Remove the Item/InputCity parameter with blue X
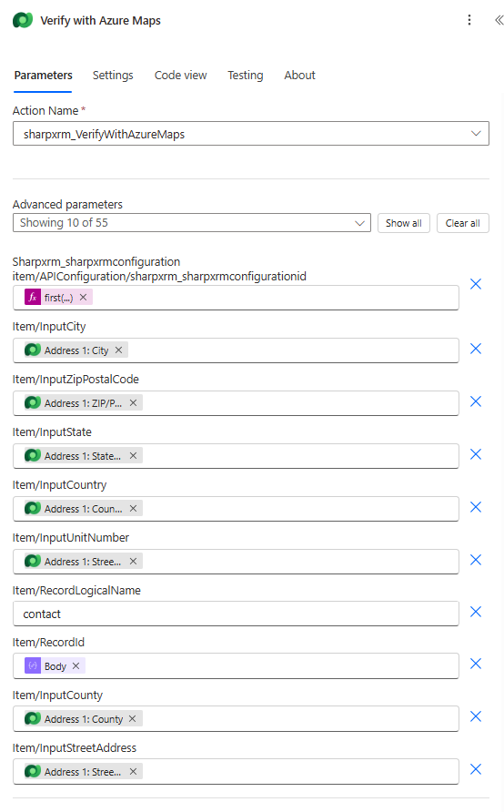The image size is (504, 812). pyautogui.click(x=476, y=349)
